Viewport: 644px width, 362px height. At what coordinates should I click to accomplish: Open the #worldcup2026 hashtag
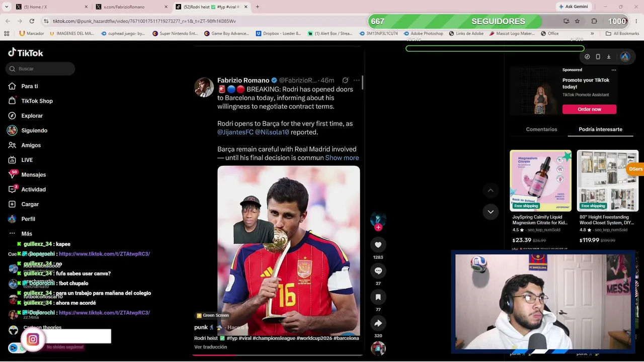(x=314, y=338)
